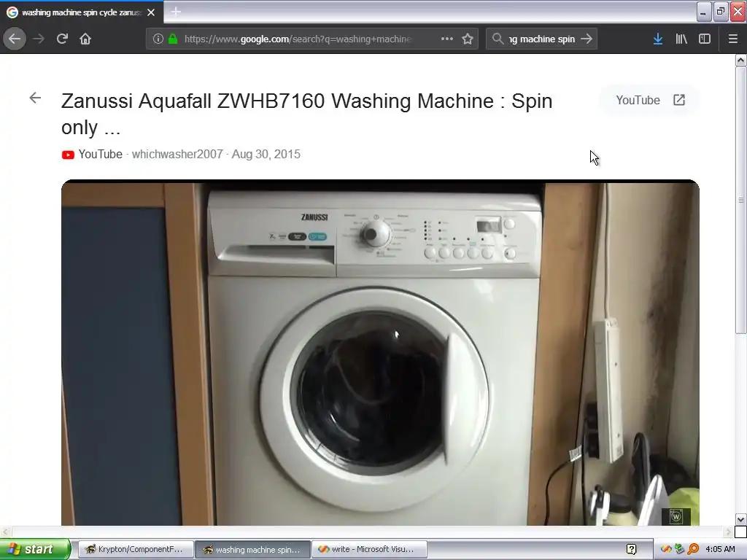Screen dimensions: 747x560
Task: Click the green secure connection padlock
Action: [173, 39]
